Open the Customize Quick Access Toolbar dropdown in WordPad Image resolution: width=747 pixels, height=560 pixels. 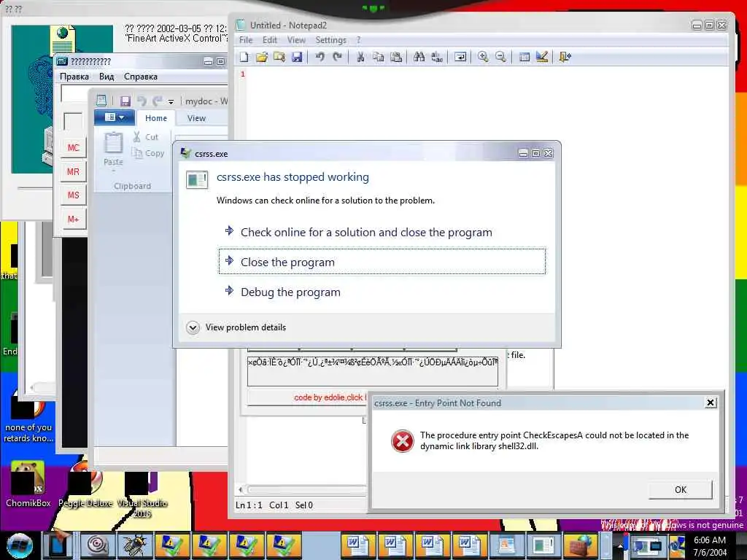(171, 101)
